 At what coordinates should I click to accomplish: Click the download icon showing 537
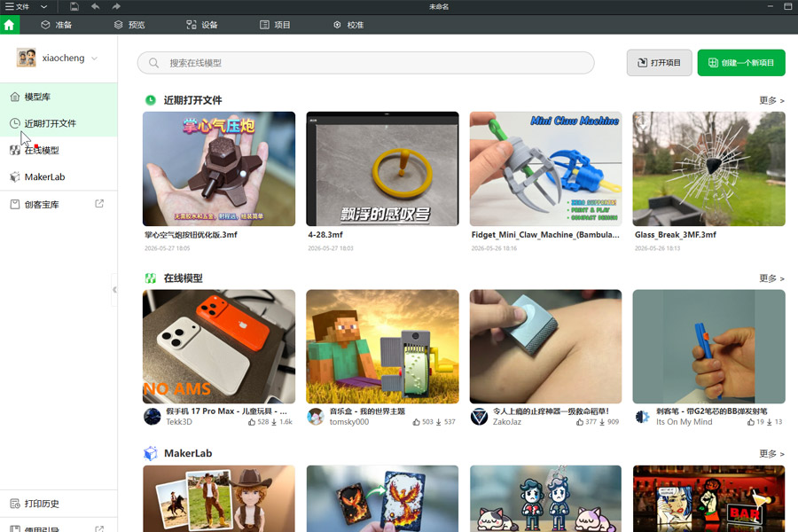click(438, 422)
